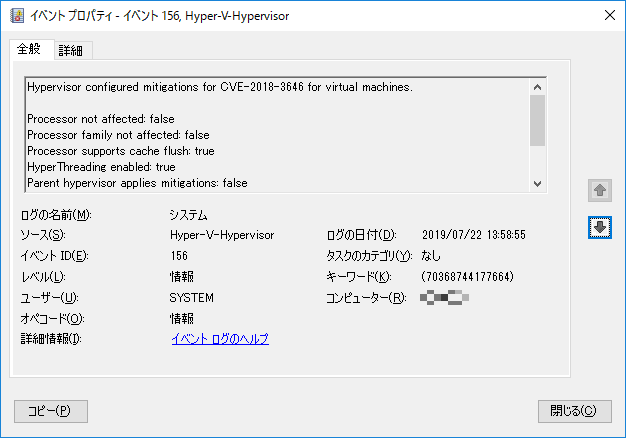Click the 閉じる(C) button
Screen dimensions: 626x438
574,411
